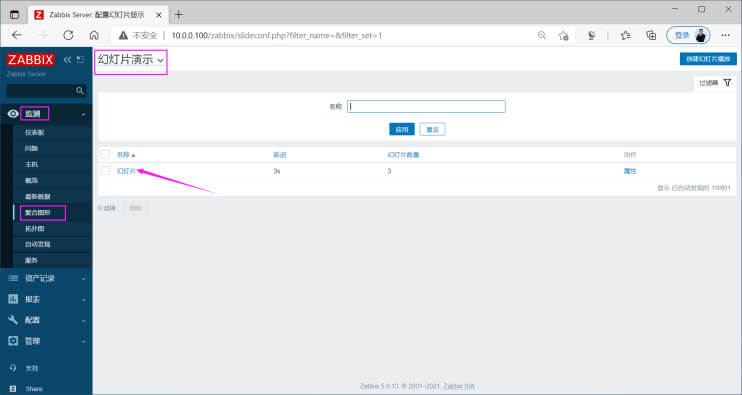This screenshot has width=742, height=395.
Task: Click the create slide show button
Action: [x=708, y=59]
